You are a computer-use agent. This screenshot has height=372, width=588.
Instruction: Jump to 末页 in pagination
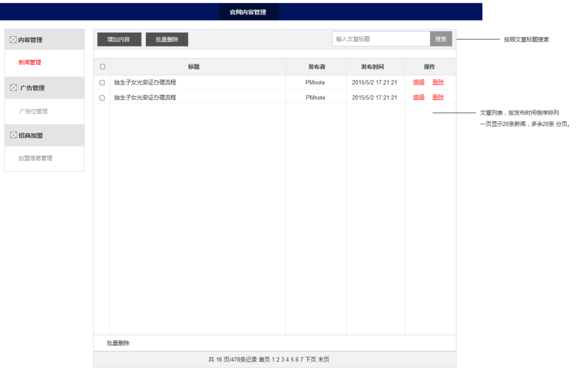point(324,359)
